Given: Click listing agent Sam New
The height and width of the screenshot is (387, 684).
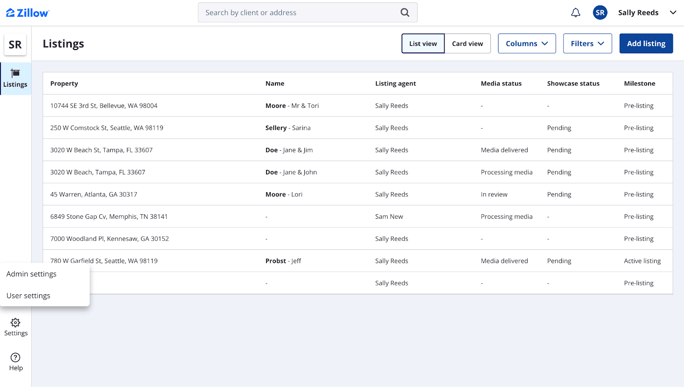Looking at the screenshot, I should 389,216.
